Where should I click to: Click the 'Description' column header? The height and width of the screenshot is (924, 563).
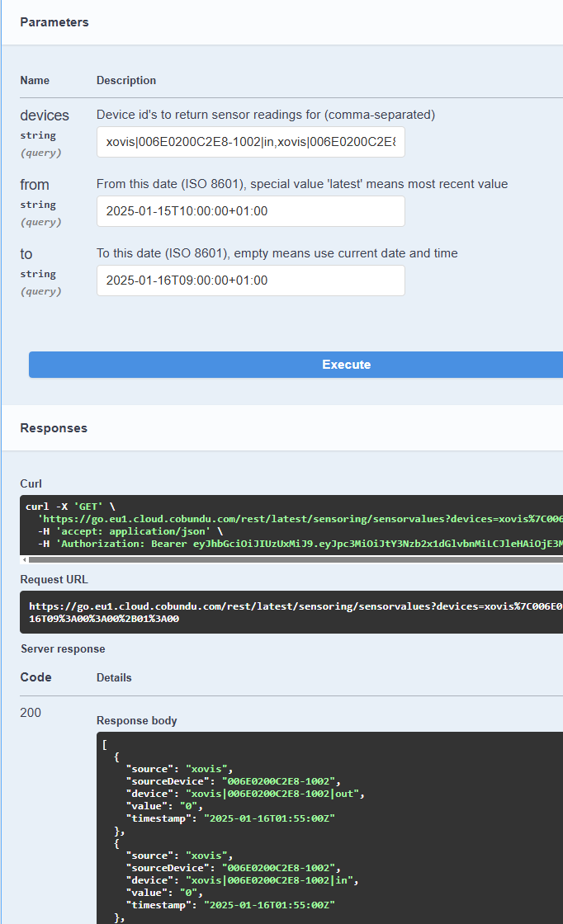126,80
